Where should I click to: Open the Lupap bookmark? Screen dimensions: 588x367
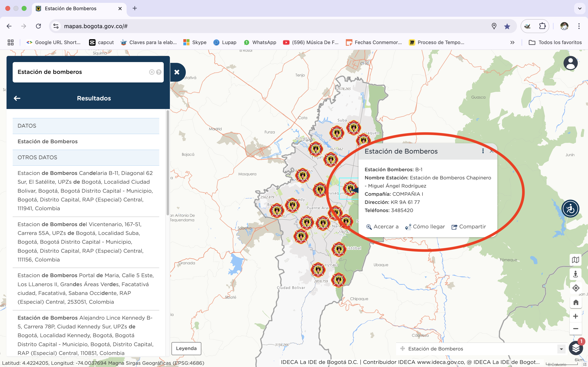click(x=225, y=42)
